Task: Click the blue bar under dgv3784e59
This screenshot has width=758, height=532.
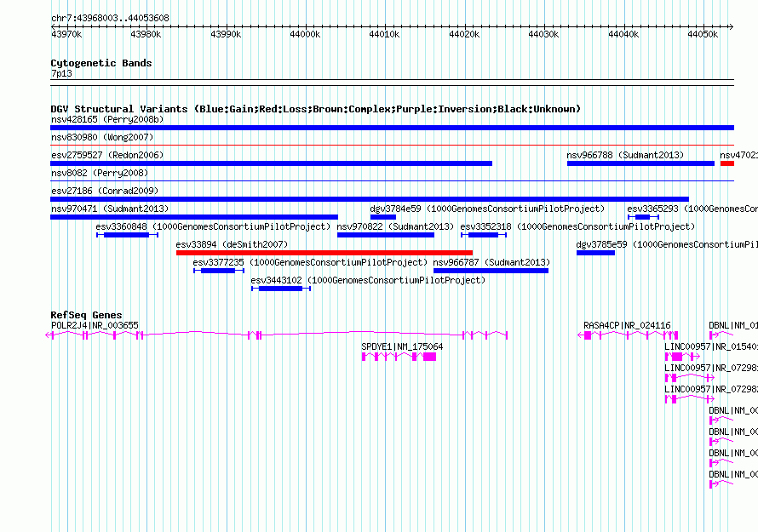Action: click(x=383, y=217)
